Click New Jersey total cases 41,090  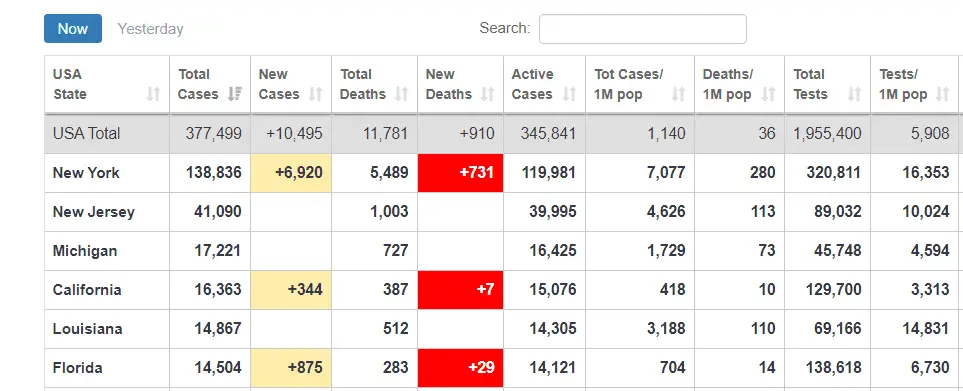coord(218,212)
